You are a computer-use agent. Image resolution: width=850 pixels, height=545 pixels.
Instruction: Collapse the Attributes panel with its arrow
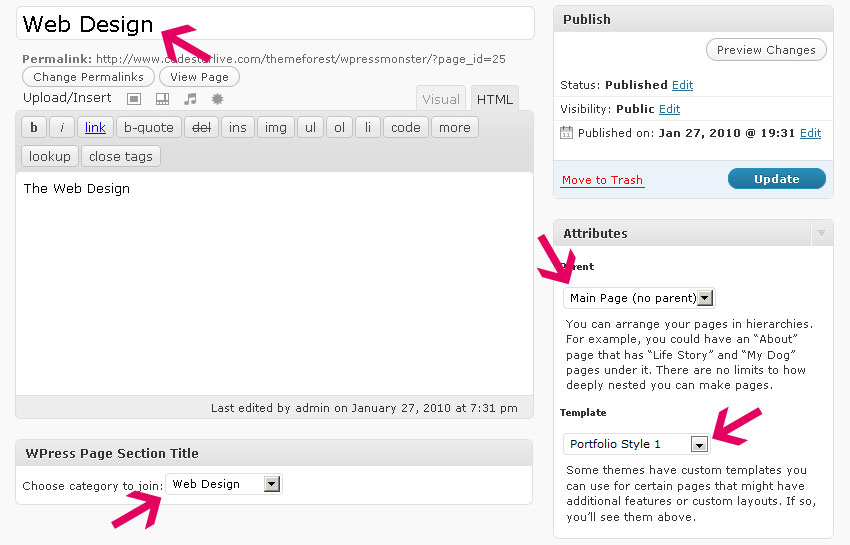(x=821, y=233)
